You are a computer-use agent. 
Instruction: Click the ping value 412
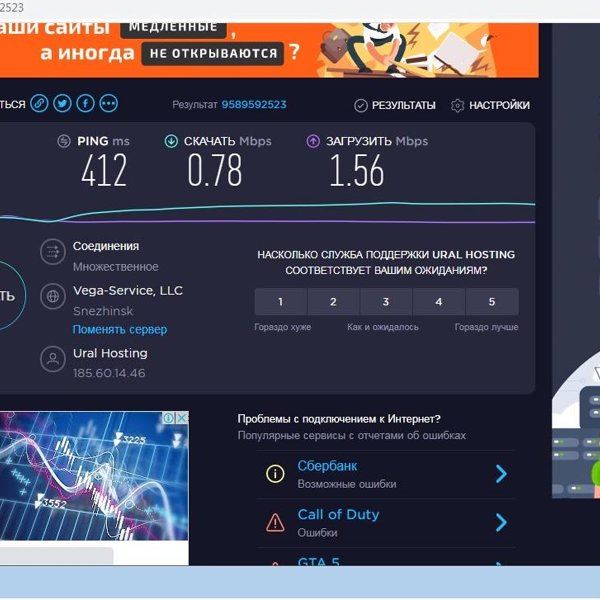[104, 170]
